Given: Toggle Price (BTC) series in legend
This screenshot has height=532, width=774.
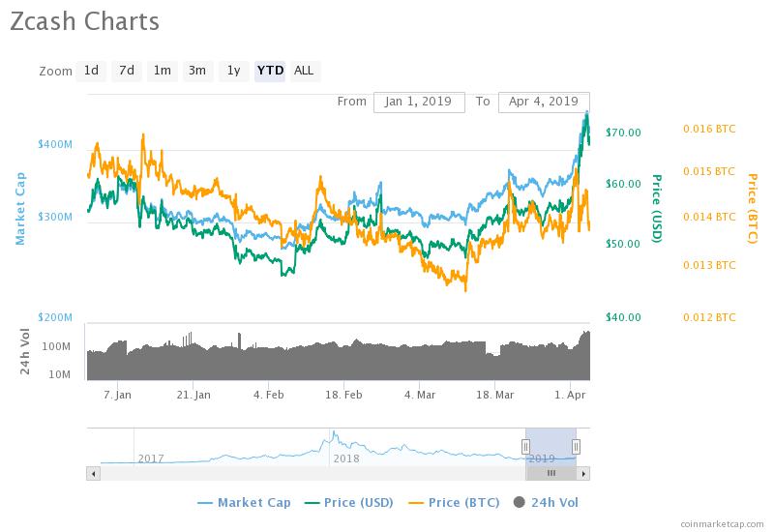Looking at the screenshot, I should coord(454,503).
